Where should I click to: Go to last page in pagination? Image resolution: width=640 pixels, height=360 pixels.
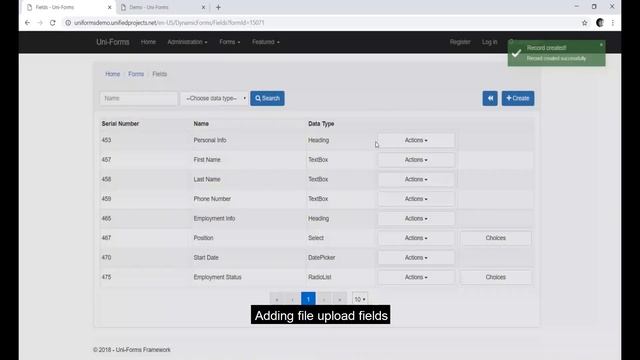(340, 299)
